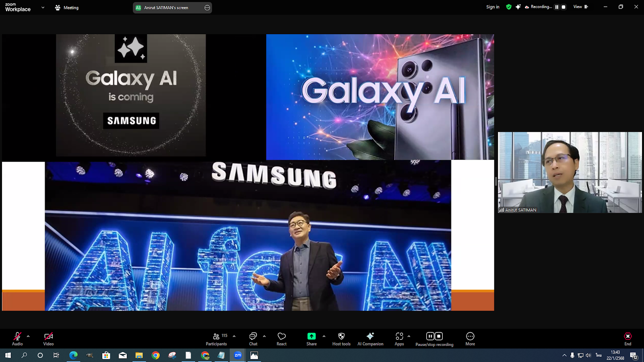This screenshot has height=362, width=644.
Task: Open the React emoji menu
Action: (x=282, y=339)
